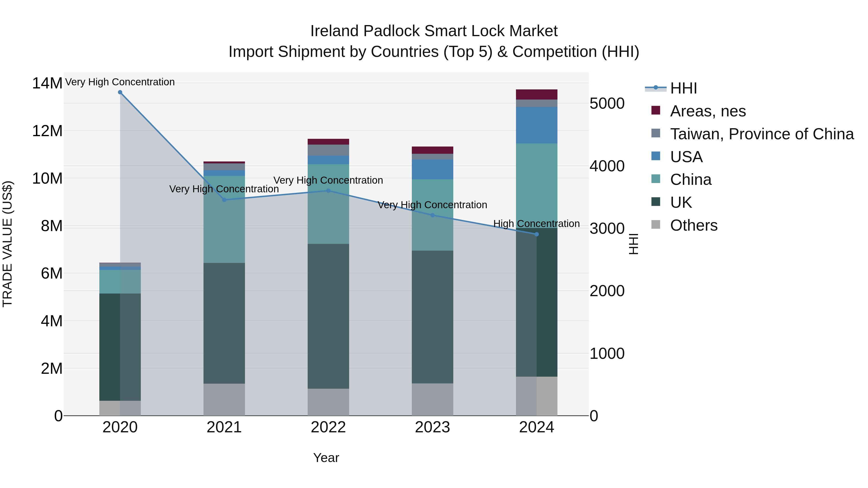868x488 pixels.
Task: Click the Very High Concentration annotation for 2022
Action: (329, 180)
